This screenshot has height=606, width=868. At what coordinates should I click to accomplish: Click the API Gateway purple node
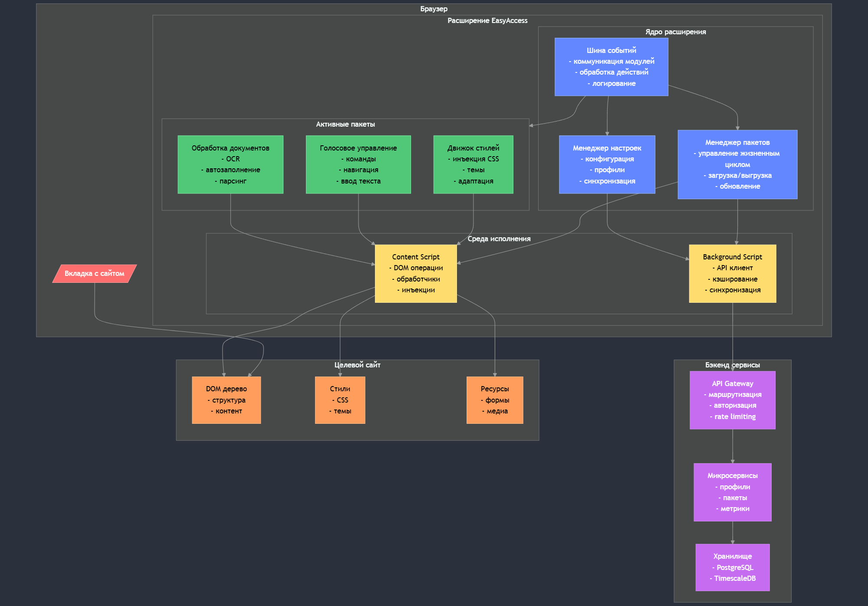732,400
